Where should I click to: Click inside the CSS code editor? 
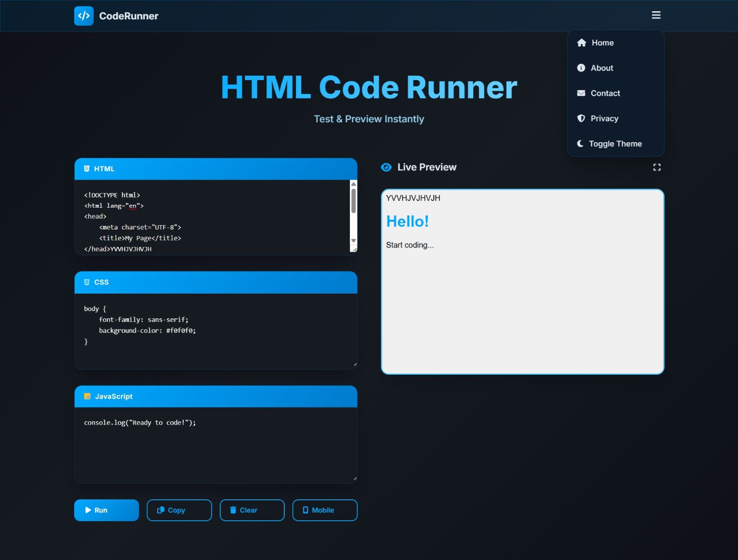pos(215,330)
